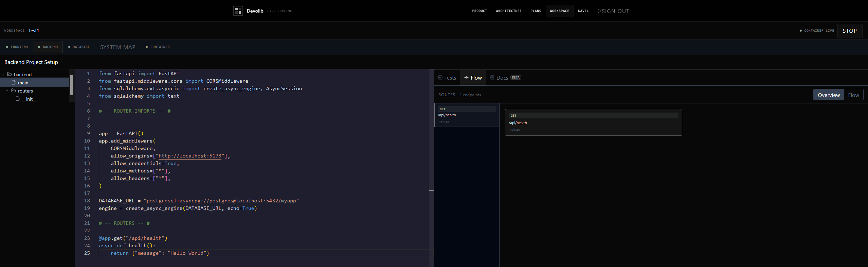Viewport: 868px width, 267px height.
Task: Place cursor on DATABASE_URL line 18
Action: [199, 201]
